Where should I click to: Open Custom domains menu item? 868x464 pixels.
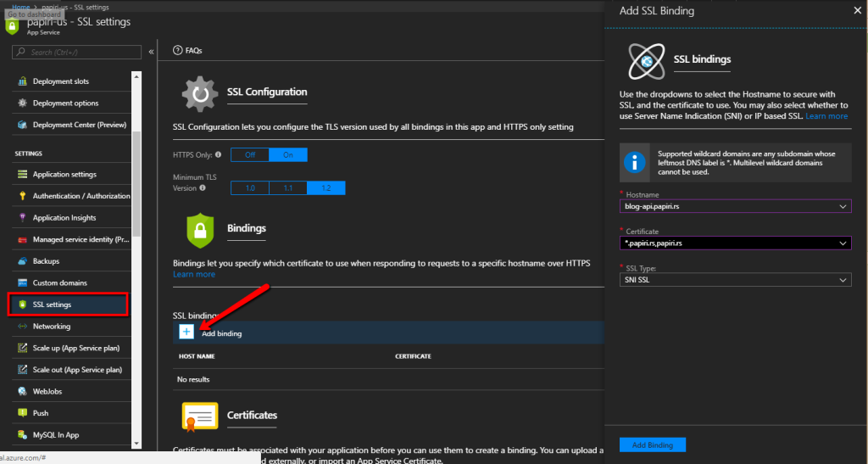tap(71, 283)
